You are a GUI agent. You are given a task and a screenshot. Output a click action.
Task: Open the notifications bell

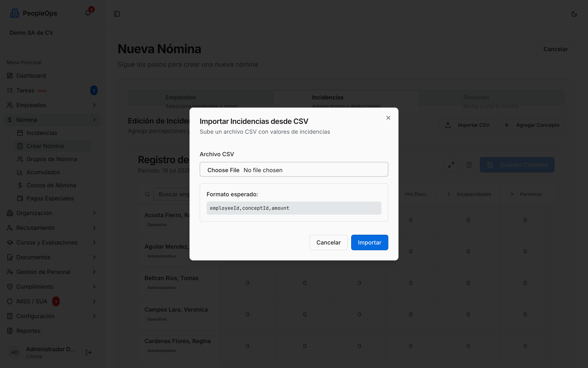click(88, 13)
